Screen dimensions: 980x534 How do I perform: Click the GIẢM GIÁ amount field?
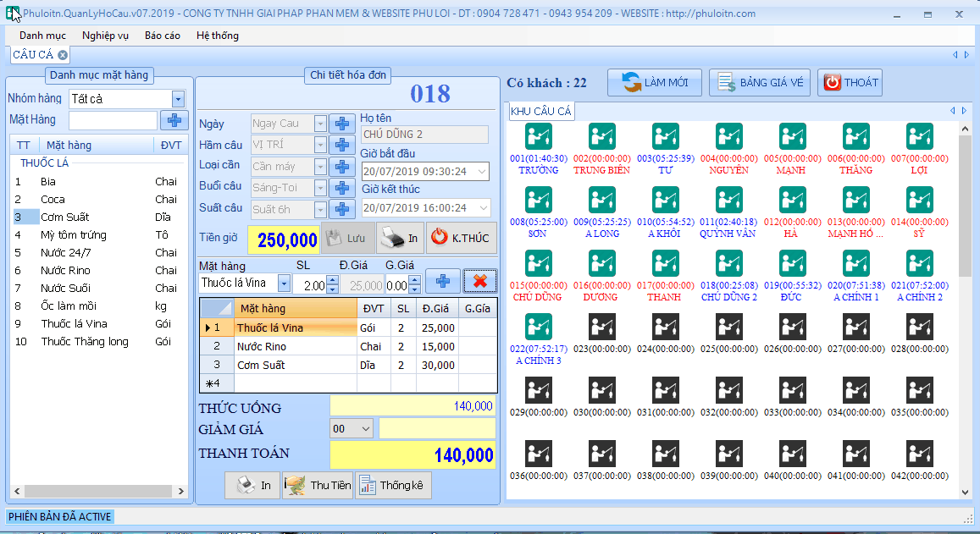pyautogui.click(x=437, y=429)
